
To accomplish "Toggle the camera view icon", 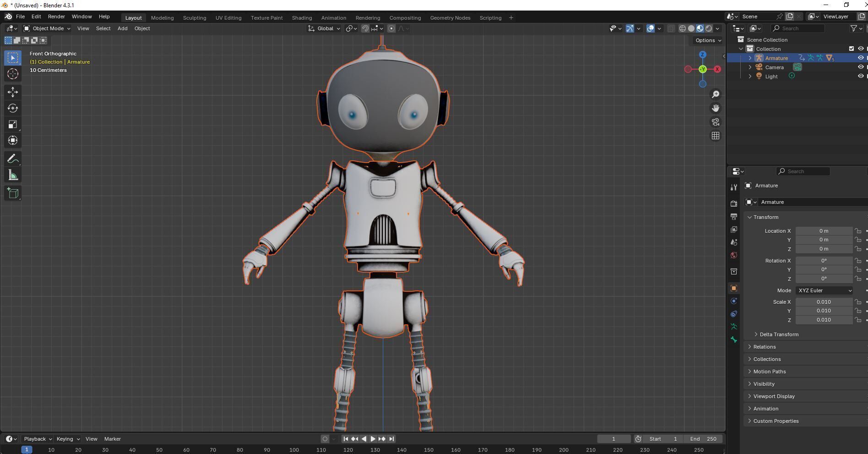I will (x=715, y=122).
